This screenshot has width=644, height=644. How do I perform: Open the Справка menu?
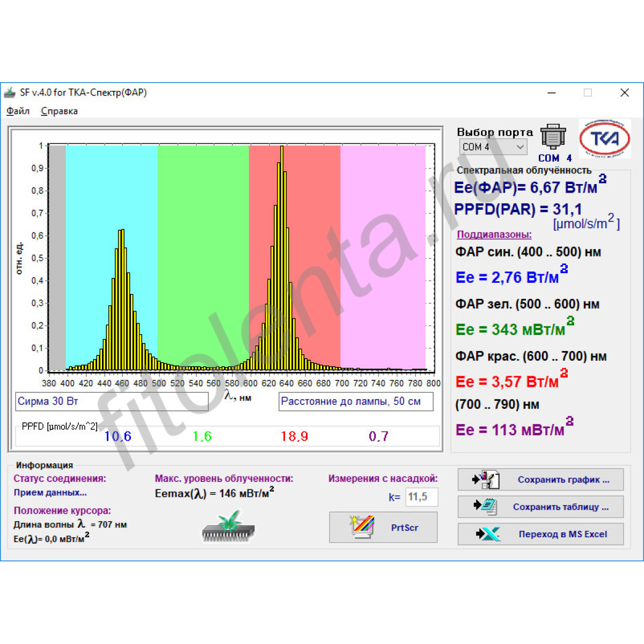point(59,111)
